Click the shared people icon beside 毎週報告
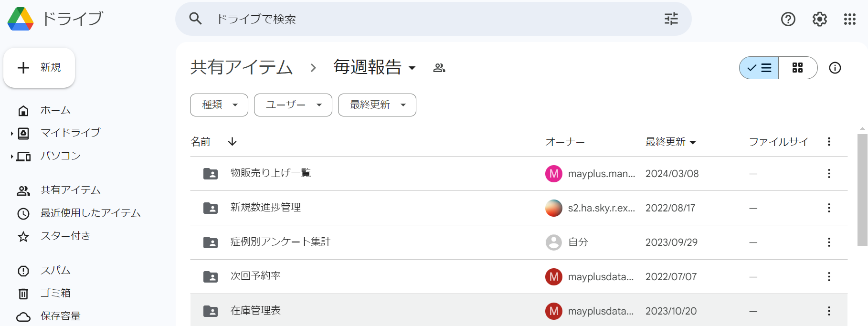868x326 pixels. 439,68
